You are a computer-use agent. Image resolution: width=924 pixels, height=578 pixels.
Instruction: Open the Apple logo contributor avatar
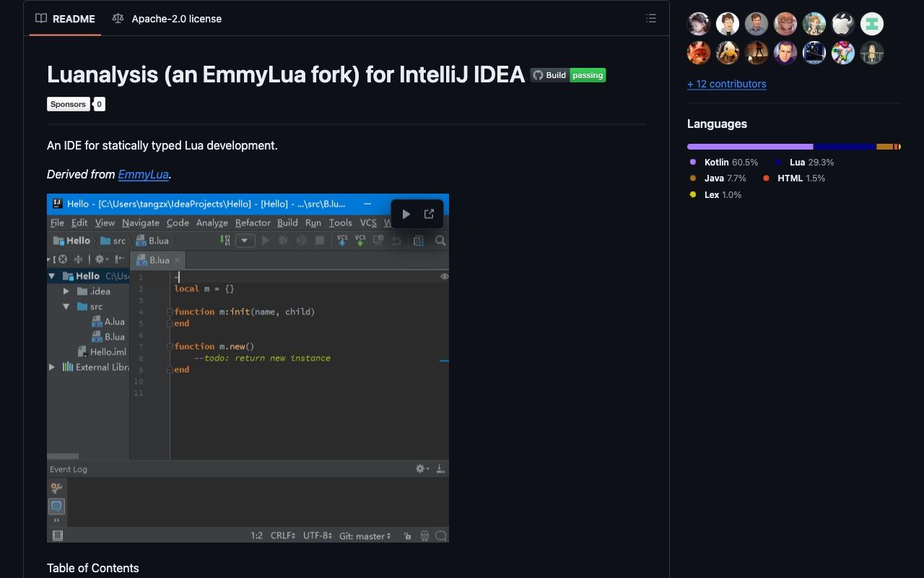(843, 24)
